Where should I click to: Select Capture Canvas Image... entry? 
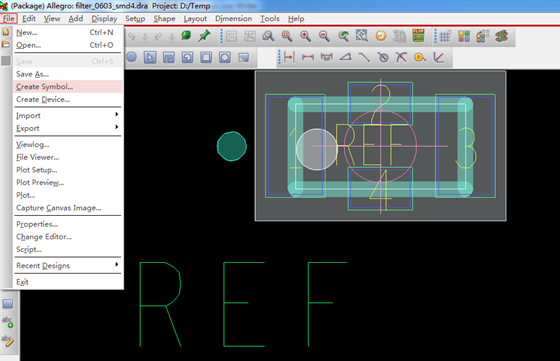point(67,208)
